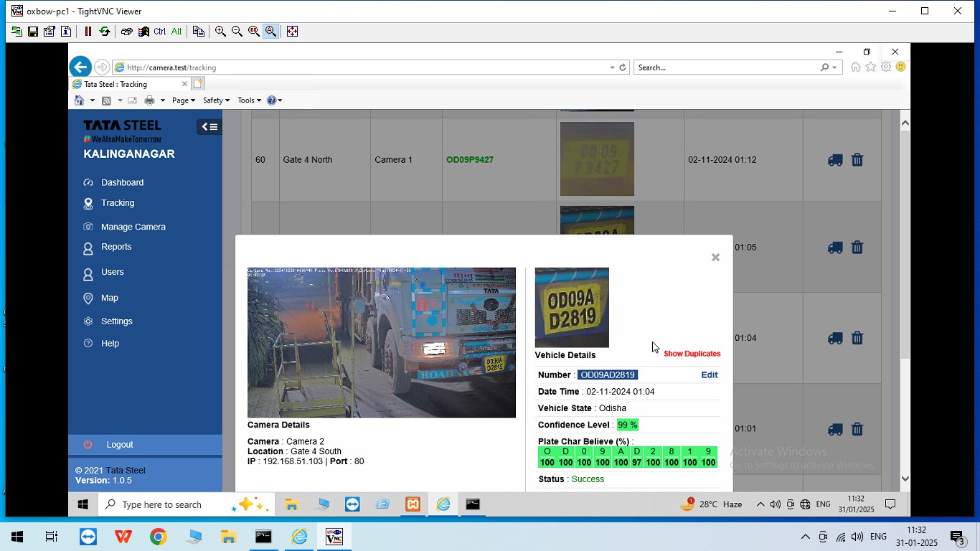Click Edit to modify vehicle number OD09AD2819
Viewport: 980px width, 551px height.
(709, 375)
